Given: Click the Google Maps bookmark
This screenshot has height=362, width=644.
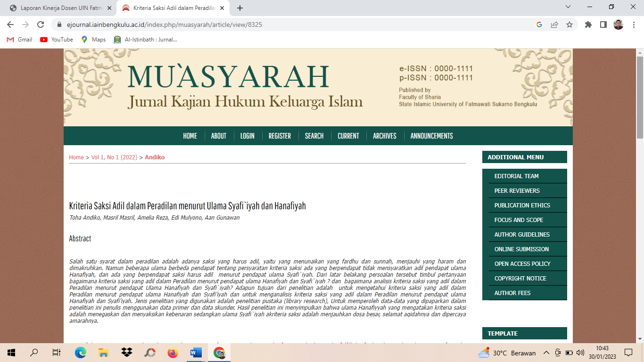Looking at the screenshot, I should [93, 40].
